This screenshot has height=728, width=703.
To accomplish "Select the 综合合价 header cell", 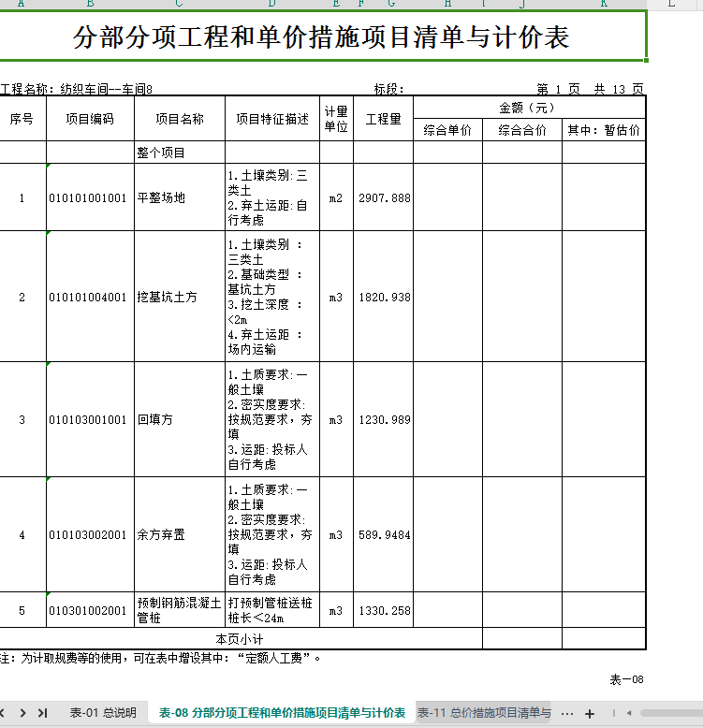I will pyautogui.click(x=522, y=130).
